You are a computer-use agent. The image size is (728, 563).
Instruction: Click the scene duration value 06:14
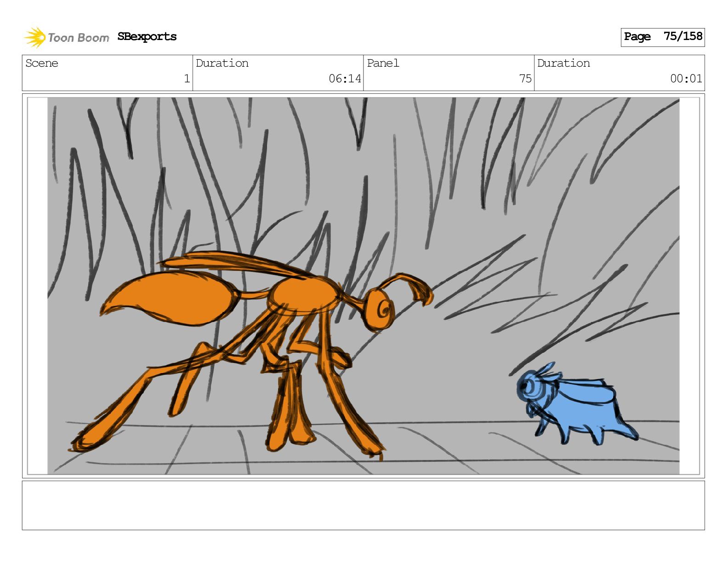[345, 79]
